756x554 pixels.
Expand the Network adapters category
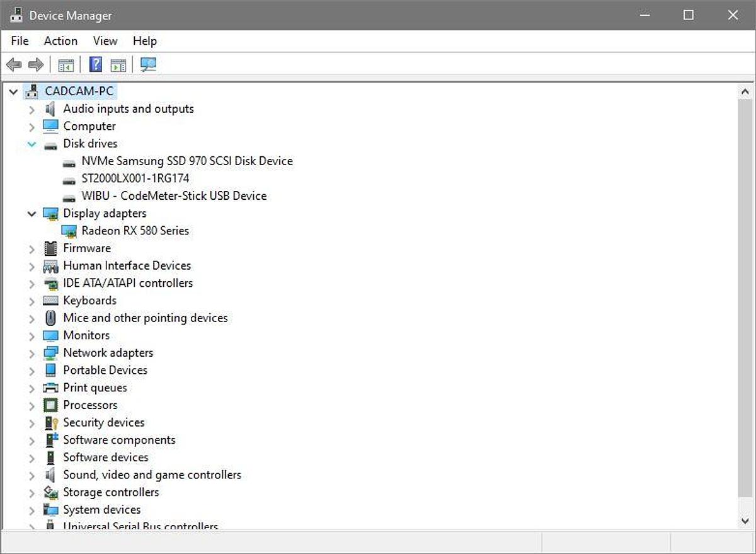[31, 354]
